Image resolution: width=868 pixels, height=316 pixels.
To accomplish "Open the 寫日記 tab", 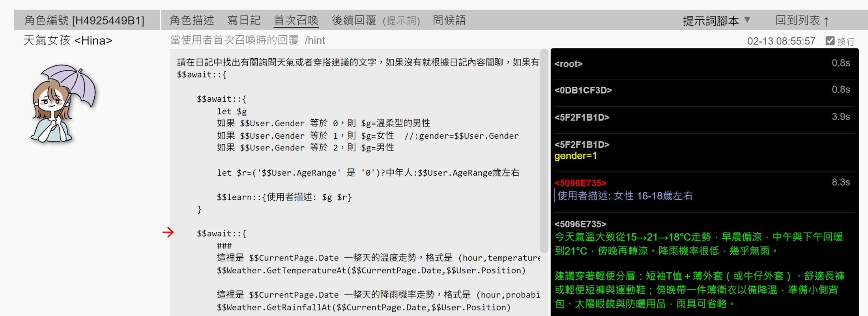I will coord(244,20).
